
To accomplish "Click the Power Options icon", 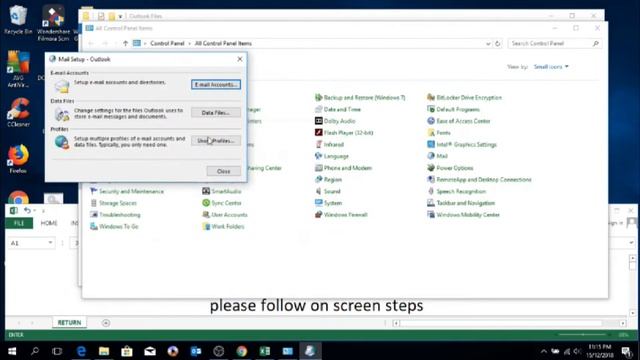I will click(x=431, y=168).
